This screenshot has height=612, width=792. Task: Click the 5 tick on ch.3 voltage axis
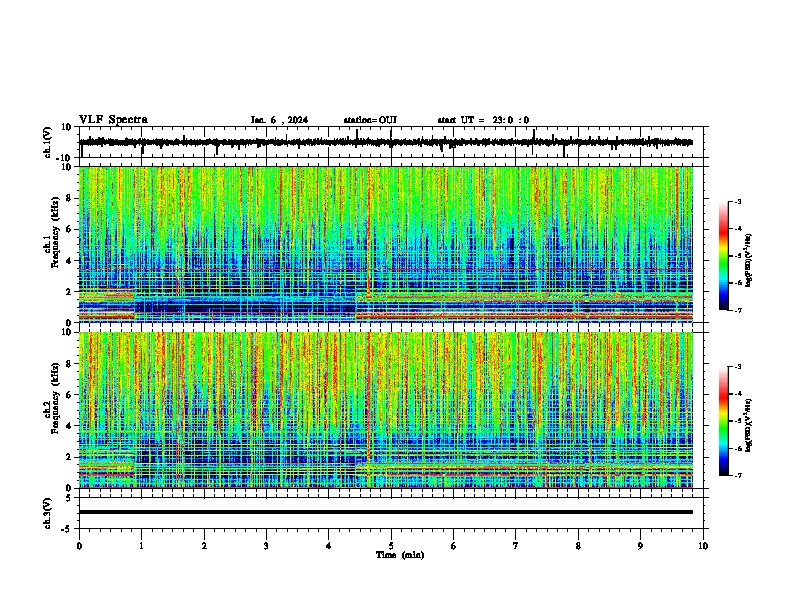click(69, 498)
